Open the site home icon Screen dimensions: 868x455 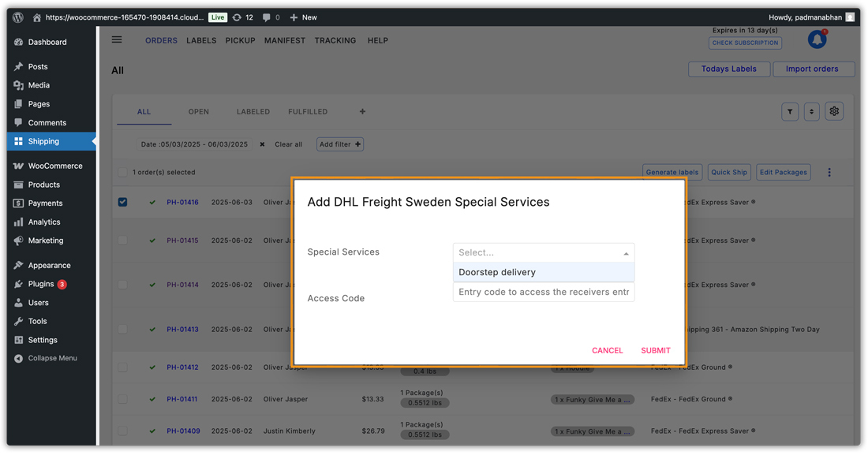pos(36,17)
